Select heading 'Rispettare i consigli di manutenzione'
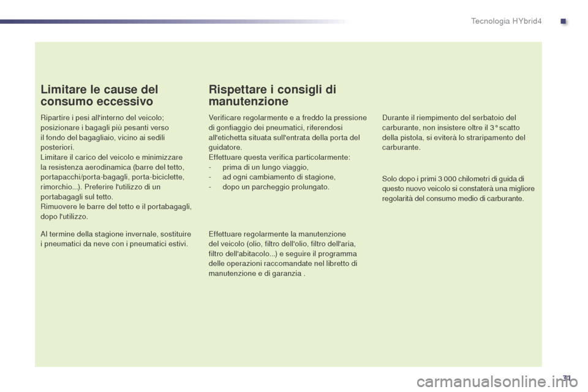The width and height of the screenshot is (588, 392). click(x=272, y=96)
